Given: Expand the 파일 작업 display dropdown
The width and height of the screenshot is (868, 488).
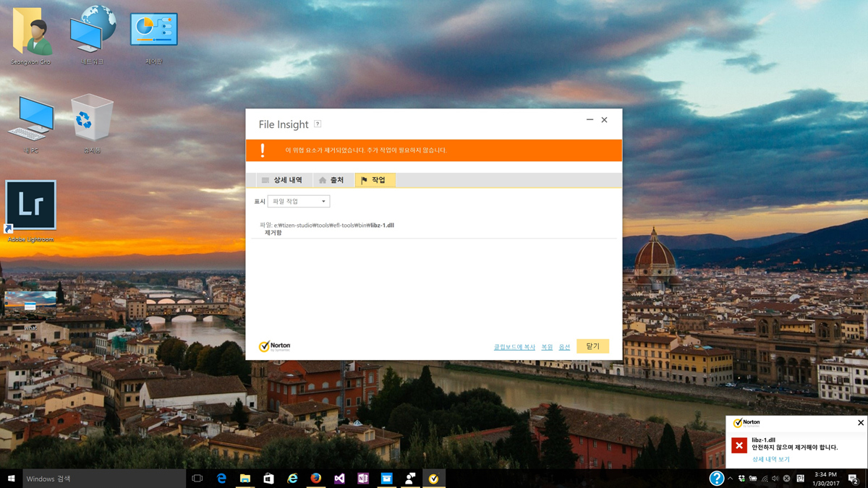Looking at the screenshot, I should tap(299, 202).
